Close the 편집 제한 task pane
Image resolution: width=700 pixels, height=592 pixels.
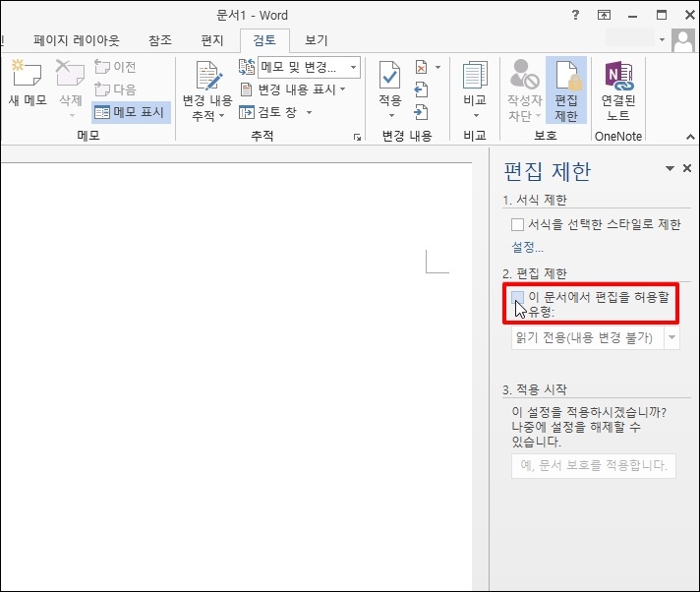pyautogui.click(x=687, y=168)
